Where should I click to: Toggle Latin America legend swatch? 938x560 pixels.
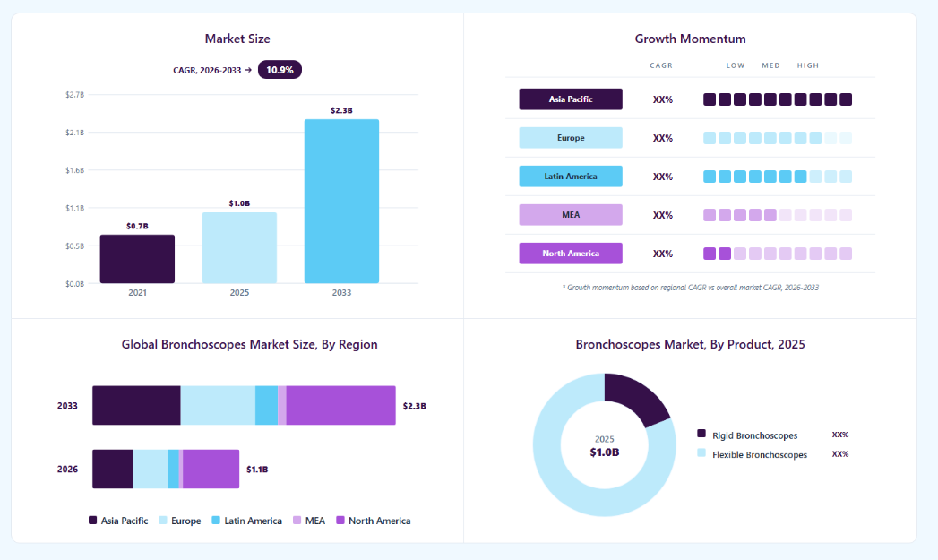(216, 521)
